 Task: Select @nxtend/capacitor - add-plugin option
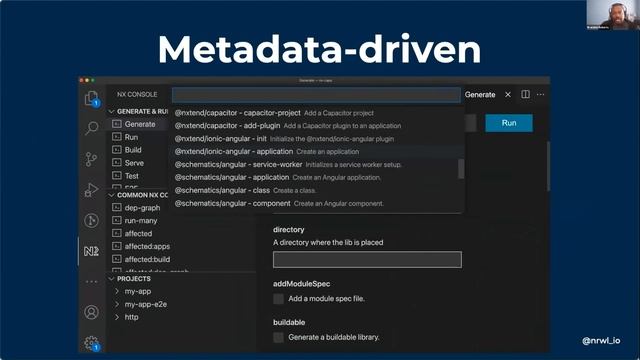pyautogui.click(x=318, y=126)
